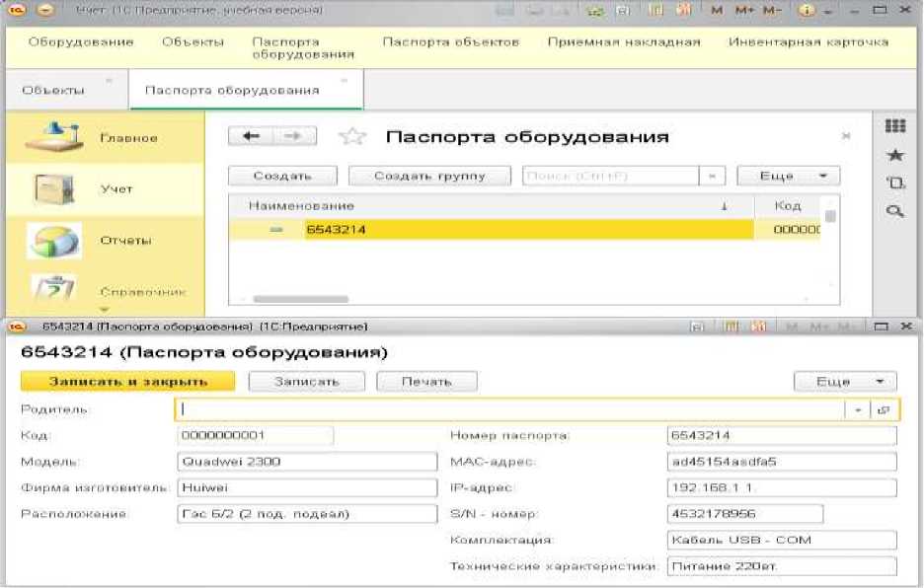Click the Создать группу button
The height and width of the screenshot is (588, 924).
(x=429, y=176)
